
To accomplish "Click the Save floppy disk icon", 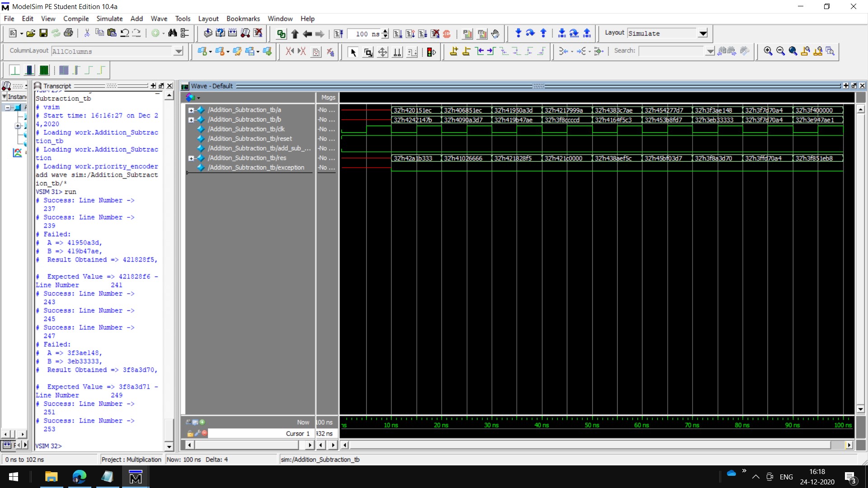I will [x=43, y=33].
